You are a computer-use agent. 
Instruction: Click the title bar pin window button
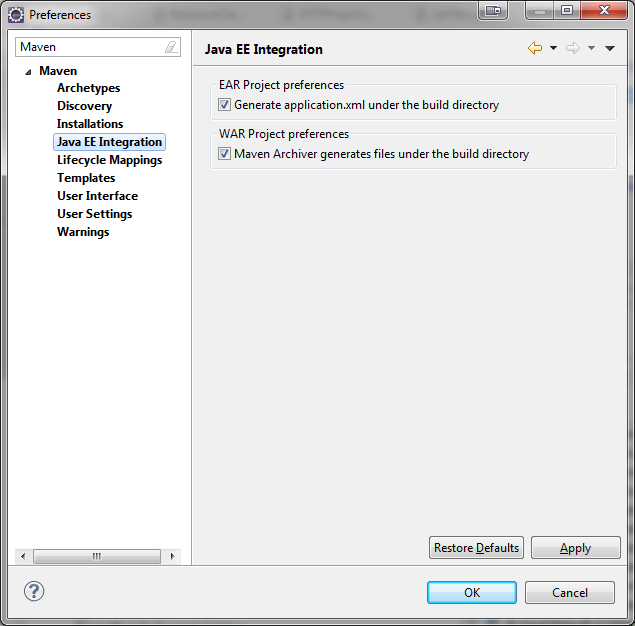point(493,10)
